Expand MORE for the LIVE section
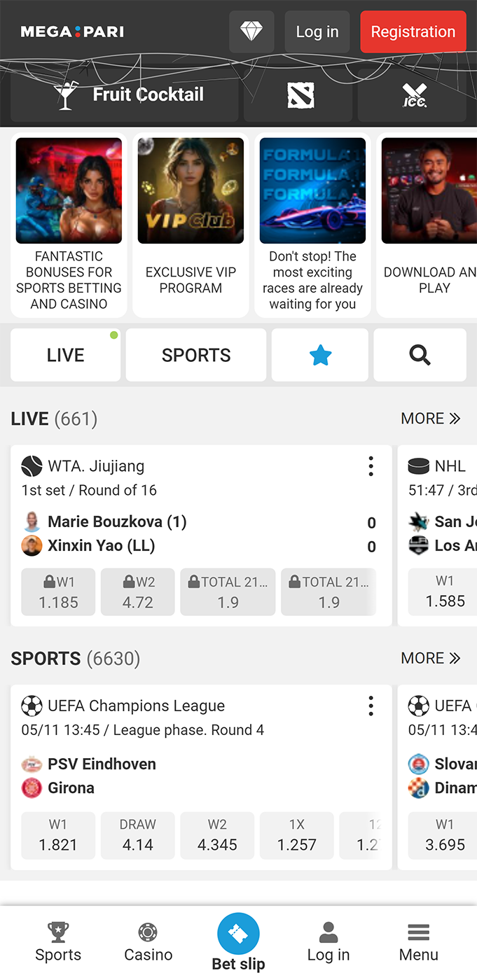The height and width of the screenshot is (980, 477). point(430,419)
